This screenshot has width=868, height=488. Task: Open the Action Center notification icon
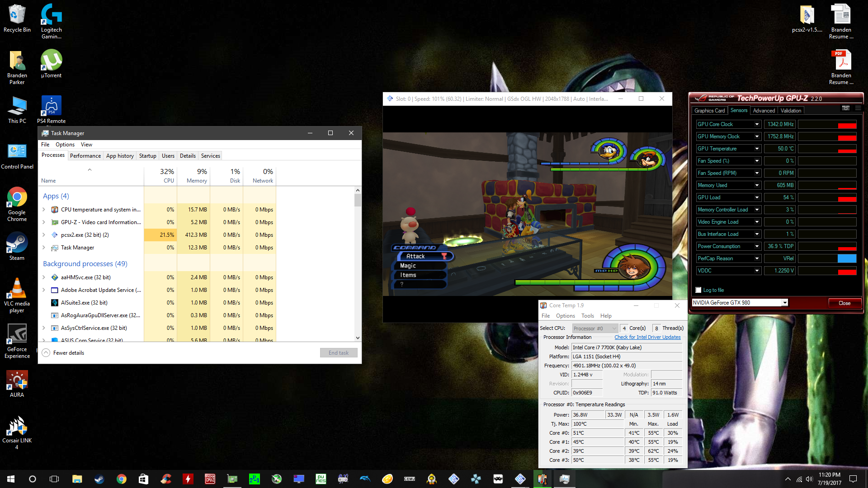tap(853, 479)
